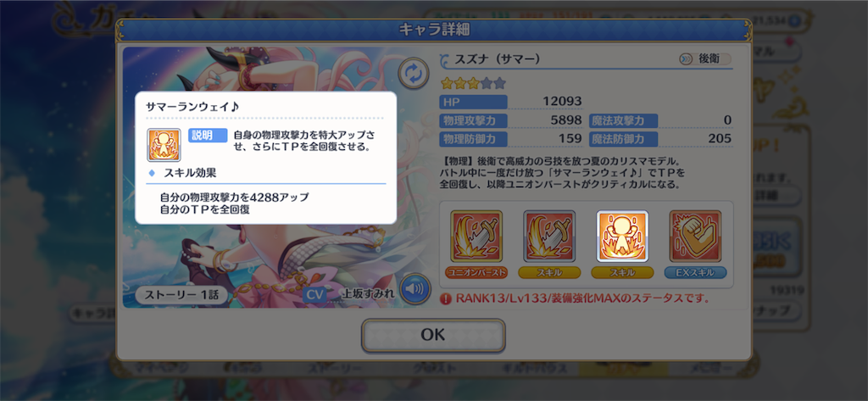Switch character illustration with rotate icon
Viewport: 868px width, 401px height.
(414, 75)
